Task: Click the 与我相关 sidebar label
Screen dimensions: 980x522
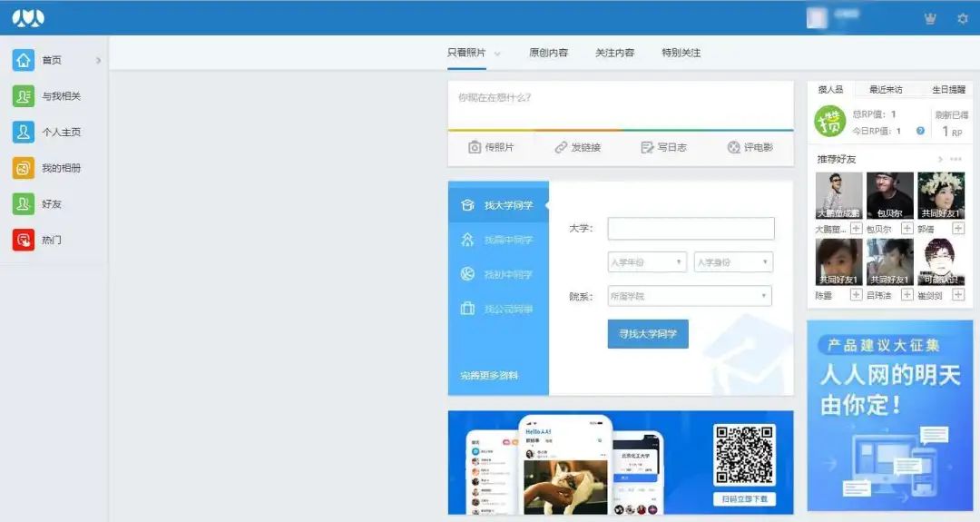Action: click(62, 96)
